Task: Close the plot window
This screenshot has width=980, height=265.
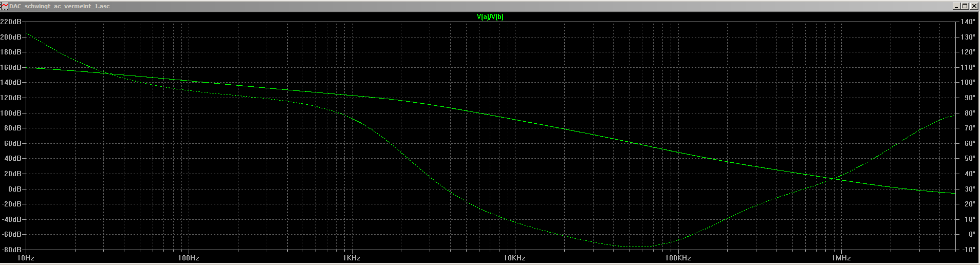Action: (x=974, y=6)
